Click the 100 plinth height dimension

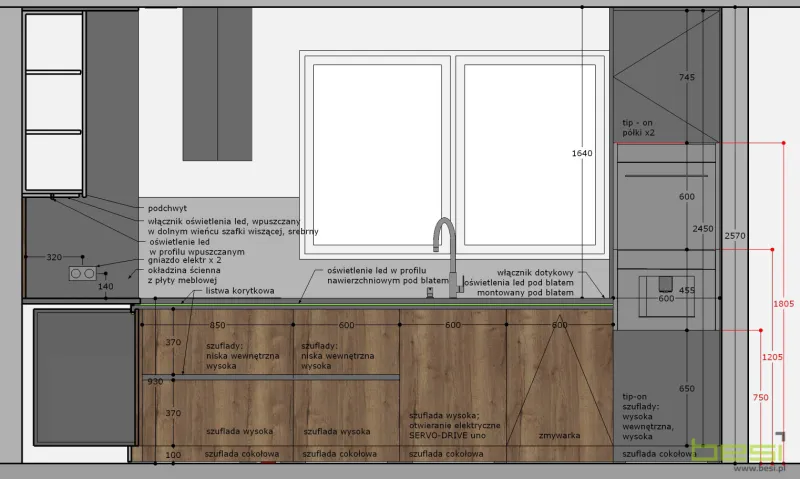pos(173,455)
